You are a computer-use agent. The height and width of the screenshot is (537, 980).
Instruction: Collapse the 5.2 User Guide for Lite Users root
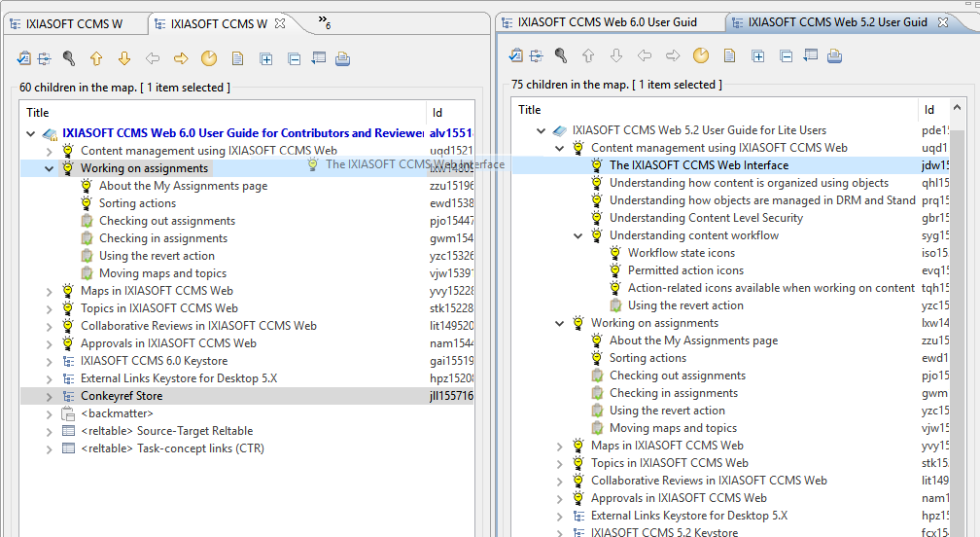coord(542,130)
